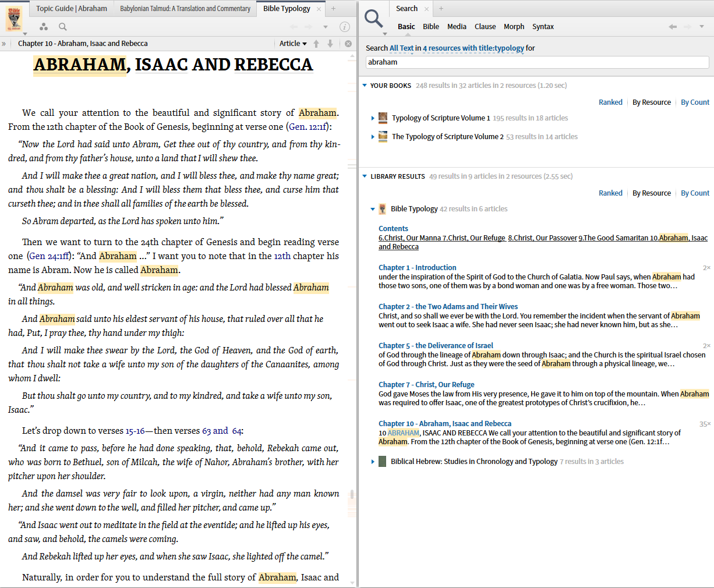Go forward in Bible Typology panel history
The width and height of the screenshot is (714, 588).
point(309,27)
